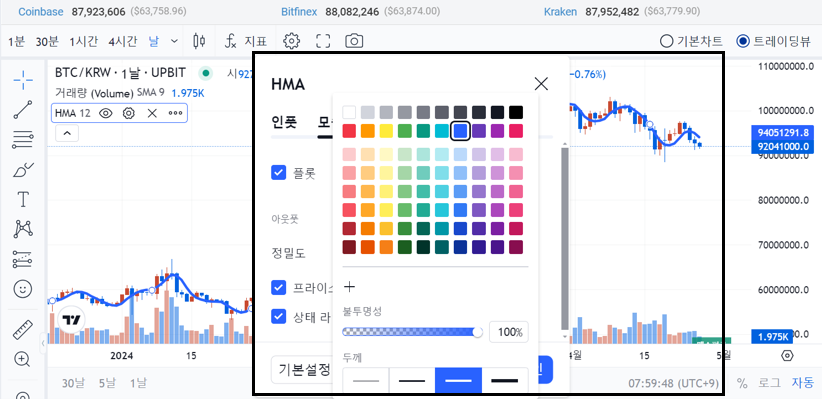Open the forecasting and measurement tools
The height and width of the screenshot is (399, 822).
tap(23, 259)
